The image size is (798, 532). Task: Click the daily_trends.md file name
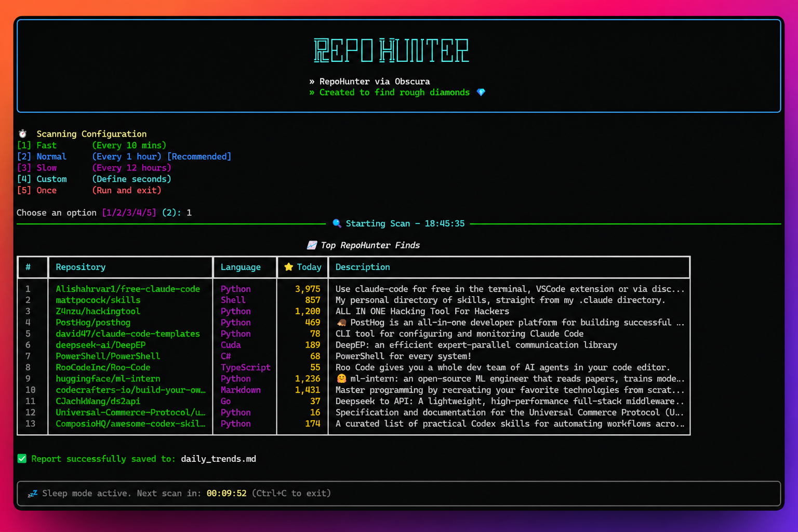click(x=218, y=459)
